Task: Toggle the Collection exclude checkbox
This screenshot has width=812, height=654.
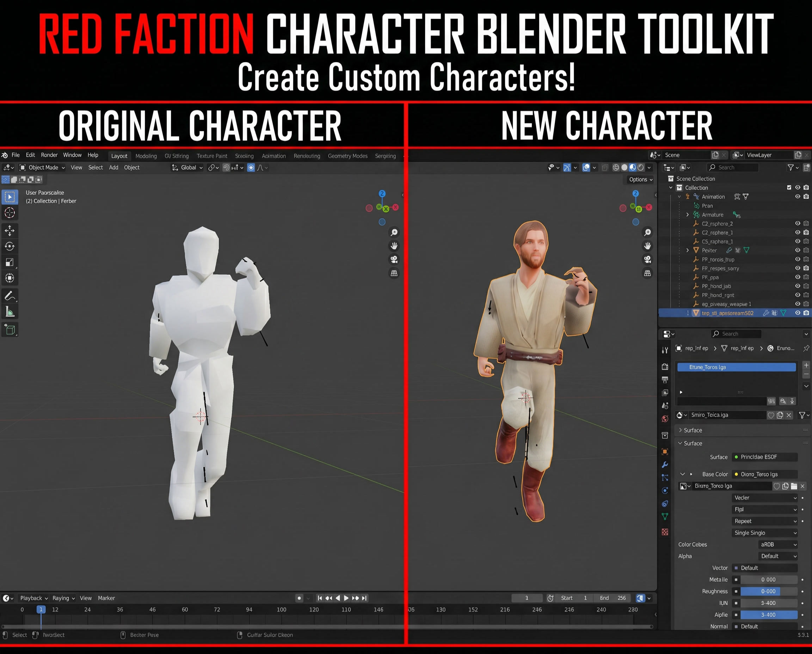Action: (789, 187)
